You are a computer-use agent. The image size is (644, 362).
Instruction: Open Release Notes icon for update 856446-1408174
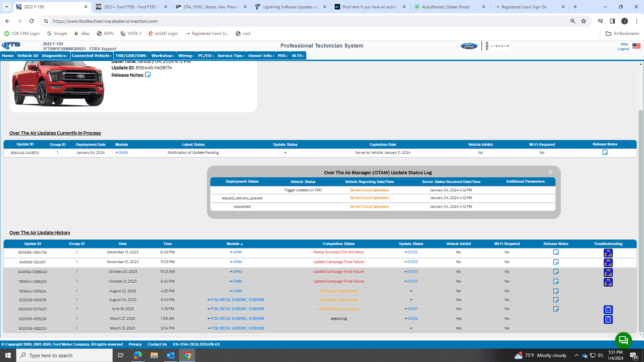click(x=605, y=152)
